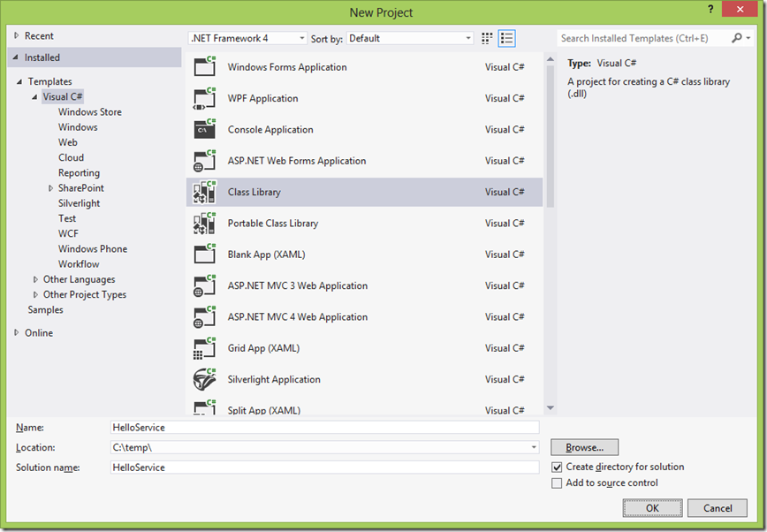
Task: Click the WPF Application template name
Action: tap(262, 98)
